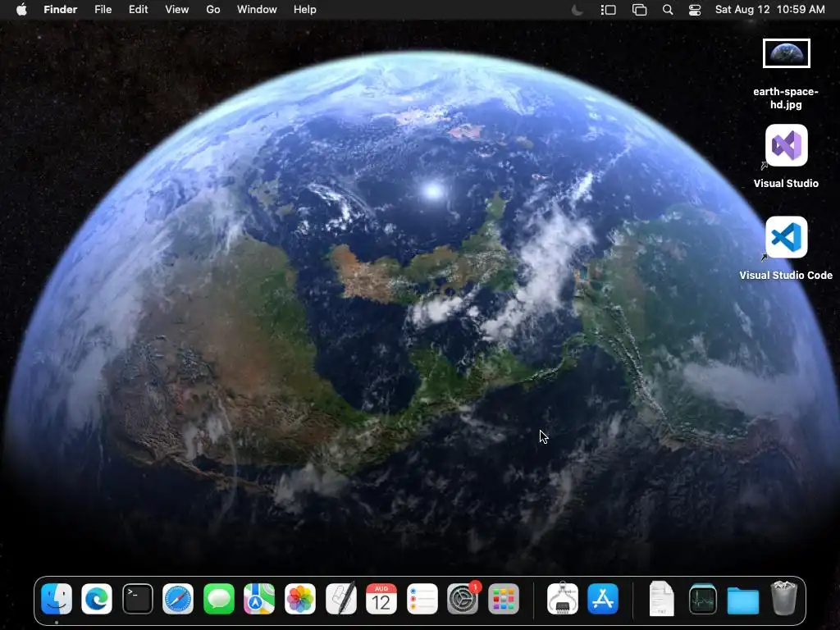Image resolution: width=840 pixels, height=630 pixels.
Task: Select the Visual Studio Code desktop shortcut
Action: click(787, 237)
